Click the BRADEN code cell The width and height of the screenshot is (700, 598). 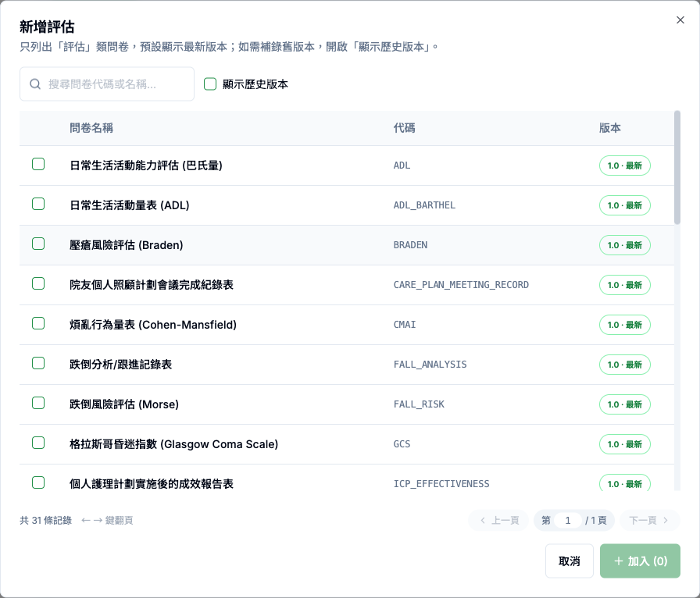(x=410, y=245)
